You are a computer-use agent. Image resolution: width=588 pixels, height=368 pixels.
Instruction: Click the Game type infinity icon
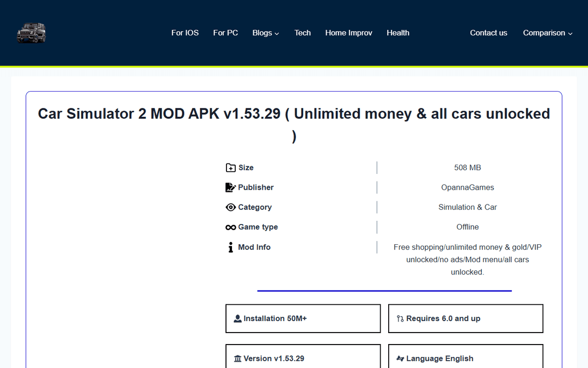(231, 227)
